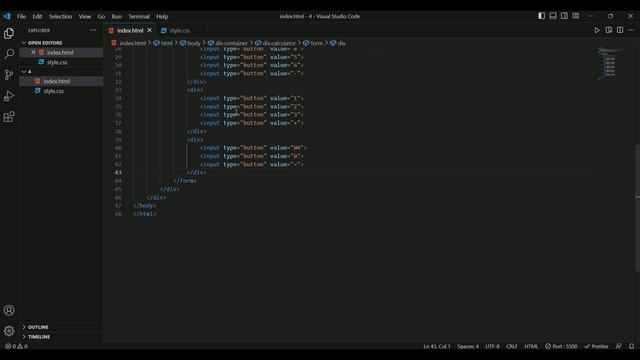Toggle the primary side bar layout icon

tap(542, 16)
